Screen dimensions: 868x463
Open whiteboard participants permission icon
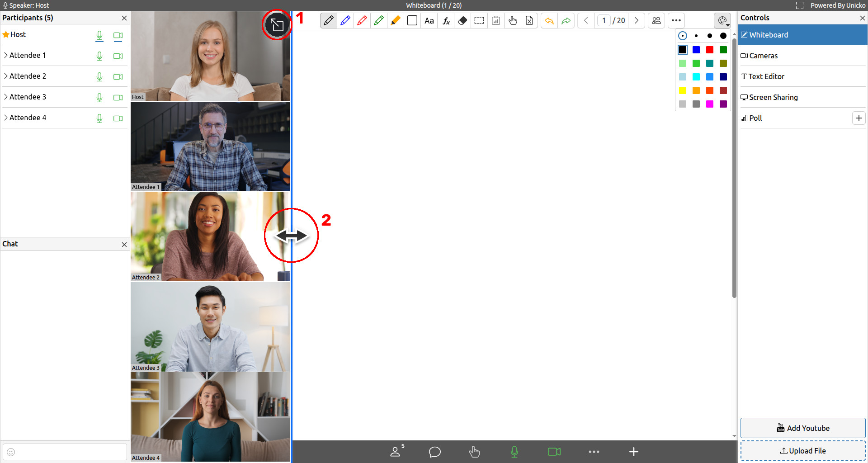(656, 20)
